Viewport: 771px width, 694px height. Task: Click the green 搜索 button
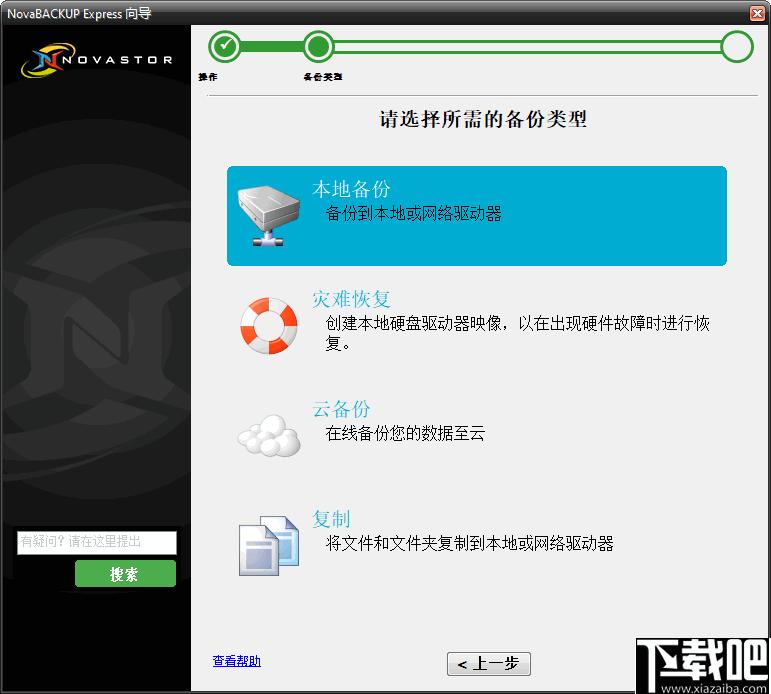125,573
